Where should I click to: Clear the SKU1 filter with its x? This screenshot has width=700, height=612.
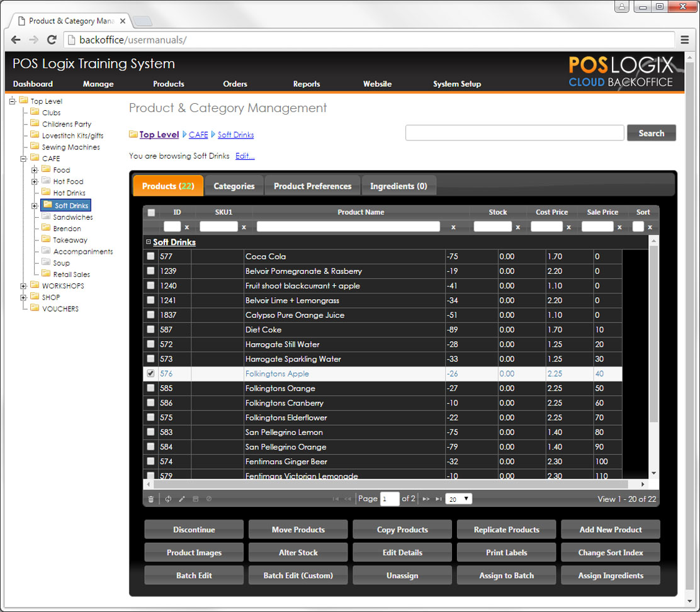[x=244, y=227]
